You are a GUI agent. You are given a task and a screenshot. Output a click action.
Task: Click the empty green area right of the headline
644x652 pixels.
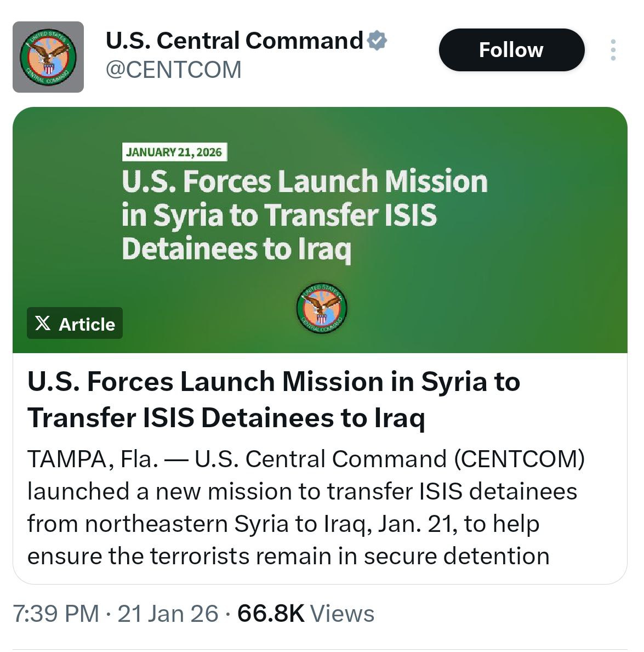[554, 230]
